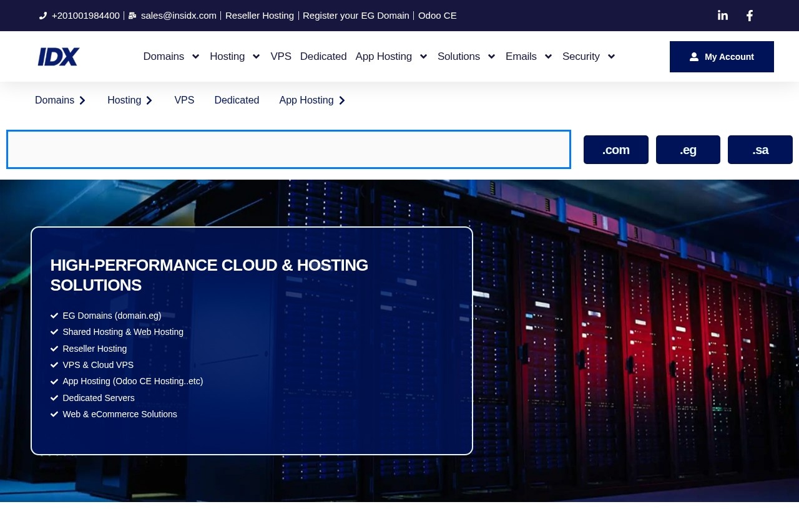Open the Odoo CE link in the top bar
The width and height of the screenshot is (799, 532).
pyautogui.click(x=437, y=15)
